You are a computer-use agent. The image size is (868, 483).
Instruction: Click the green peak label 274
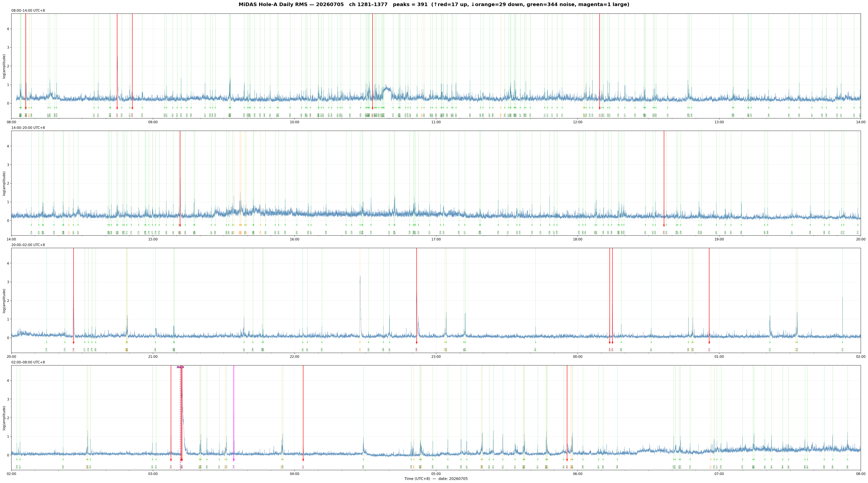(46, 350)
